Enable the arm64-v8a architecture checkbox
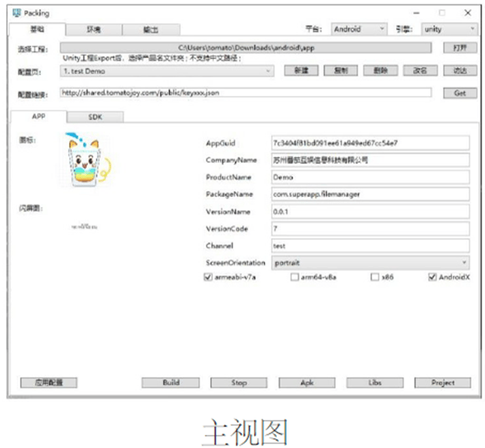This screenshot has height=448, width=485. [x=295, y=278]
